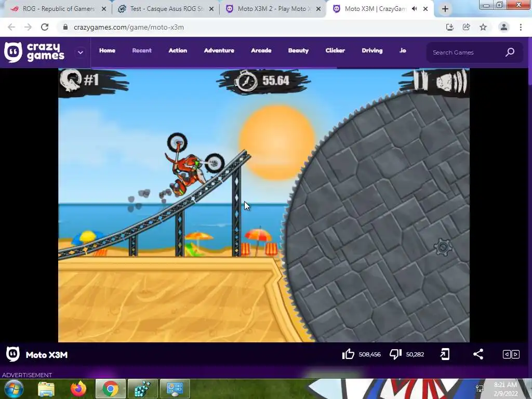Select the Adventure category
This screenshot has width=532, height=399.
tap(219, 50)
